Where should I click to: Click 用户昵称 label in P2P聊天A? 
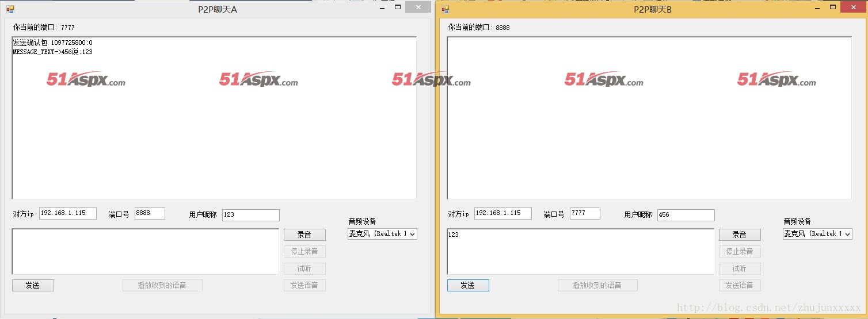(x=203, y=214)
